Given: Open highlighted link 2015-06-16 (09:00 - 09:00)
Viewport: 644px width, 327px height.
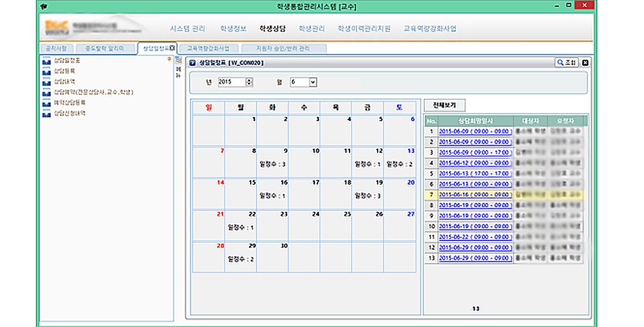Looking at the screenshot, I should point(475,194).
